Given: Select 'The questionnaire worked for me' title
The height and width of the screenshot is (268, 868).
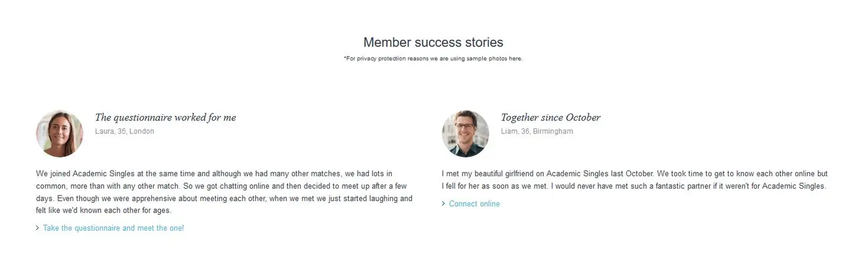Looking at the screenshot, I should point(166,117).
